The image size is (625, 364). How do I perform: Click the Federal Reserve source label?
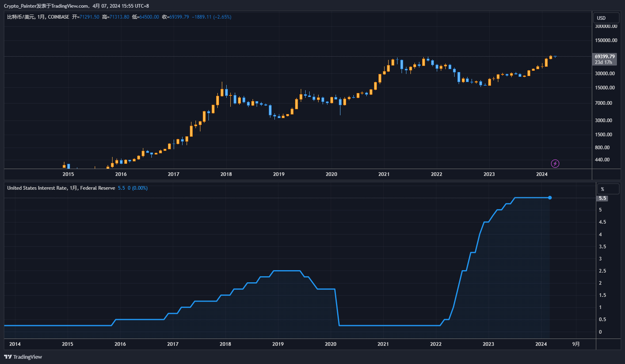(98, 188)
